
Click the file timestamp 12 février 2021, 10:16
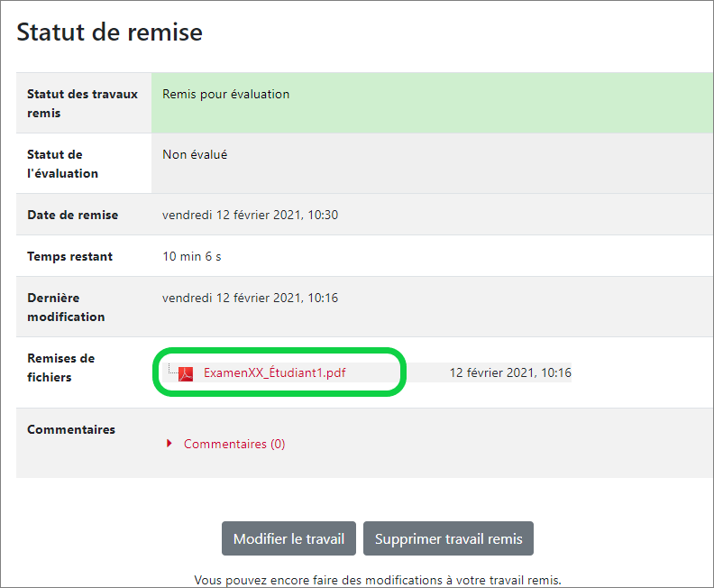pos(510,372)
